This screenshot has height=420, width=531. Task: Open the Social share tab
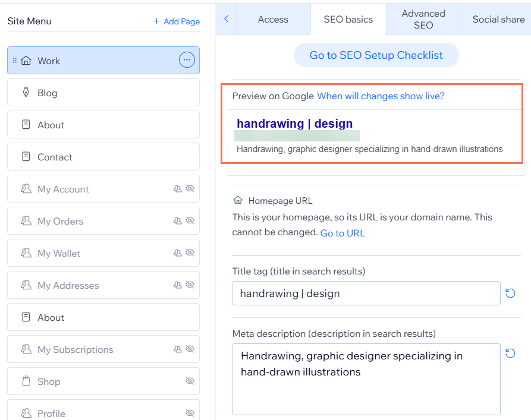point(497,18)
